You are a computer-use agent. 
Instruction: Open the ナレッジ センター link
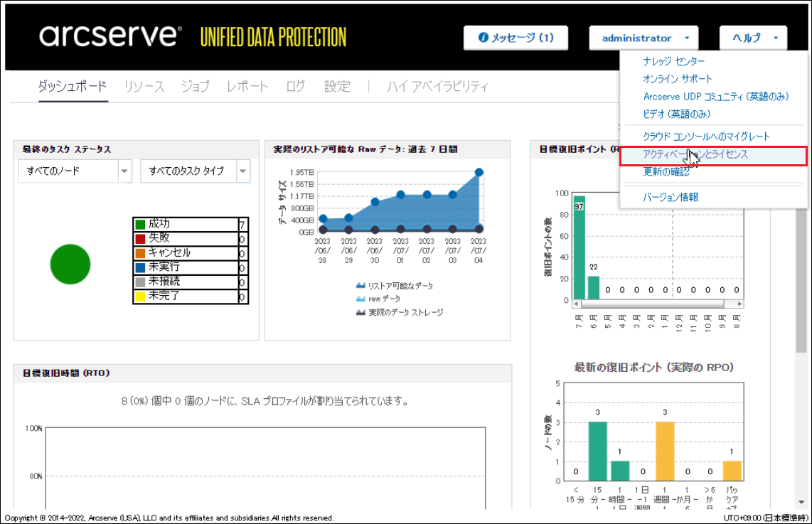(x=673, y=62)
